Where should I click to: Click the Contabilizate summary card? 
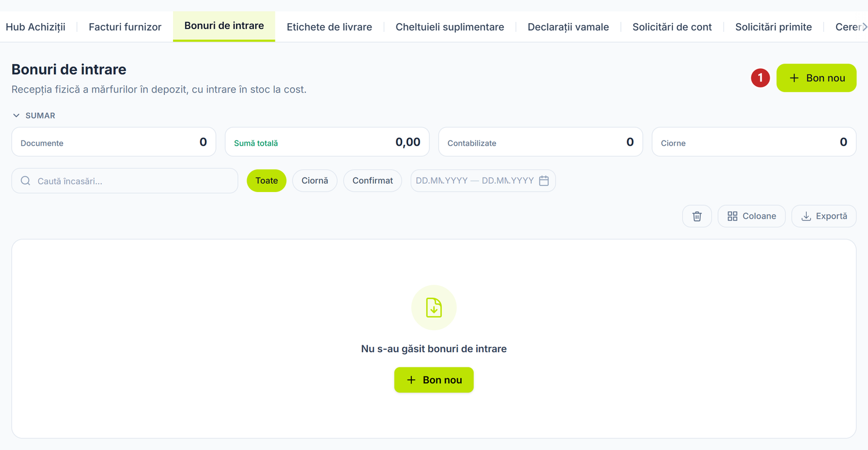tap(540, 142)
